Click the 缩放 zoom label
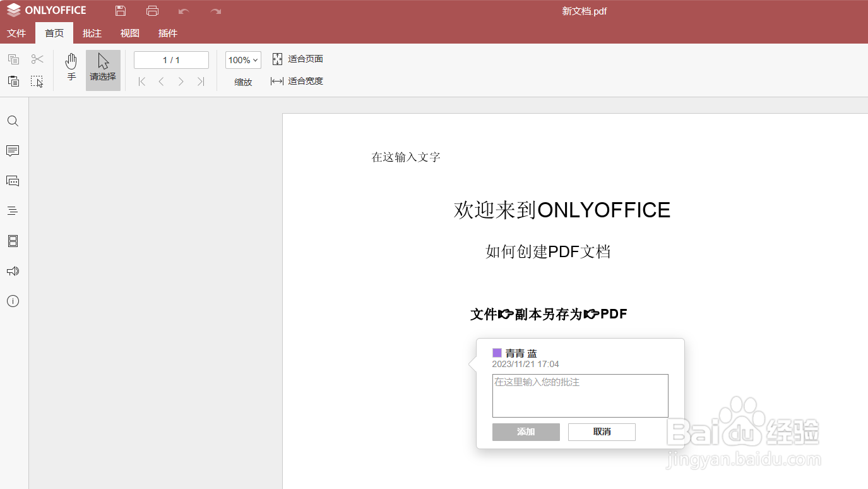This screenshot has width=868, height=489. (x=243, y=82)
